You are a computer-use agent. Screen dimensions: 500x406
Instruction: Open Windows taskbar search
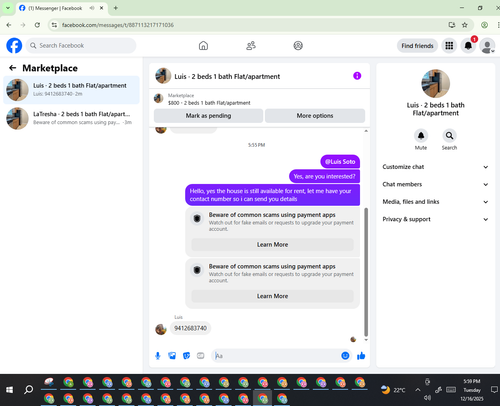point(29,390)
